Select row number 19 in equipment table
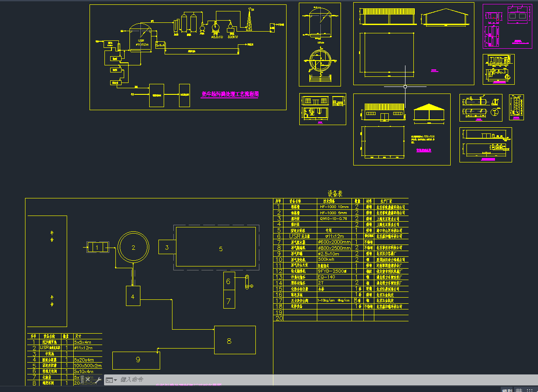This screenshot has height=392, width=538. (x=278, y=312)
